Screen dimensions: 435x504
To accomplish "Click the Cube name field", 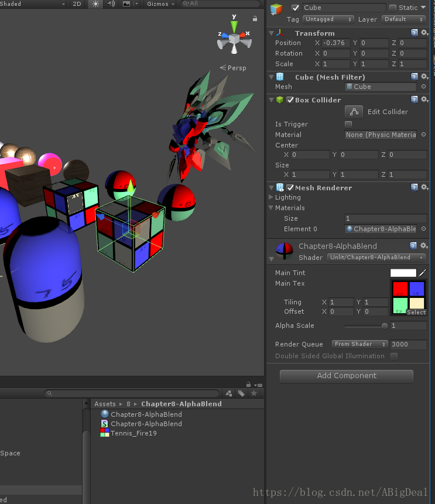I will [x=344, y=8].
